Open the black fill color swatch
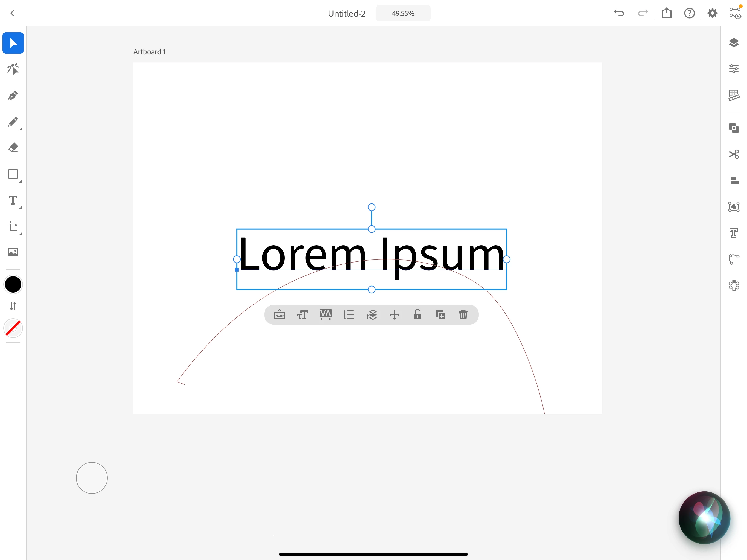Viewport: 747px width, 560px height. (13, 284)
